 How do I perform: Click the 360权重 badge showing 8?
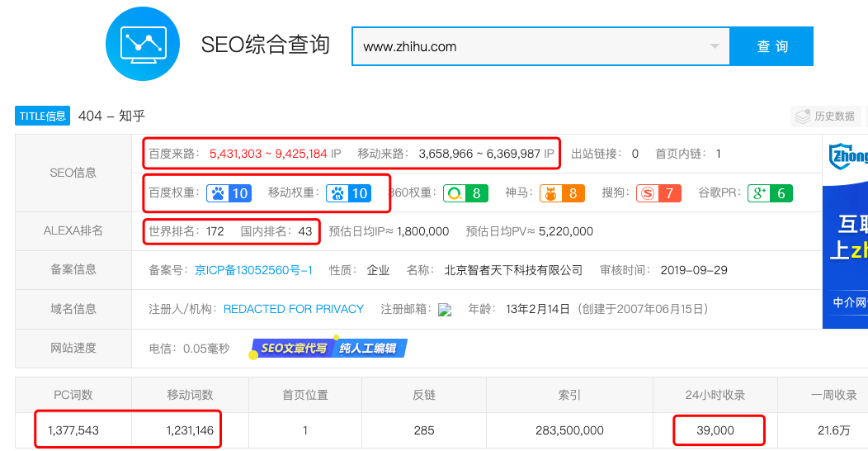[x=465, y=193]
